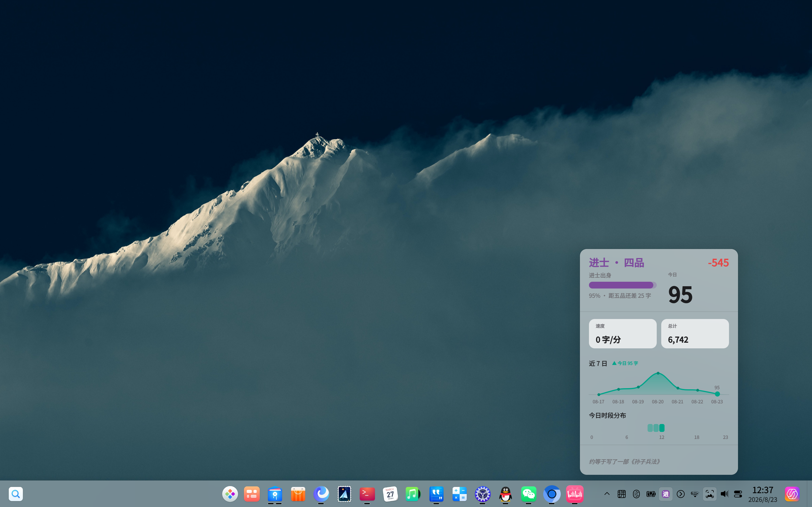812x507 pixels.
Task: Click the darkest hourly bar near 12
Action: point(662,428)
